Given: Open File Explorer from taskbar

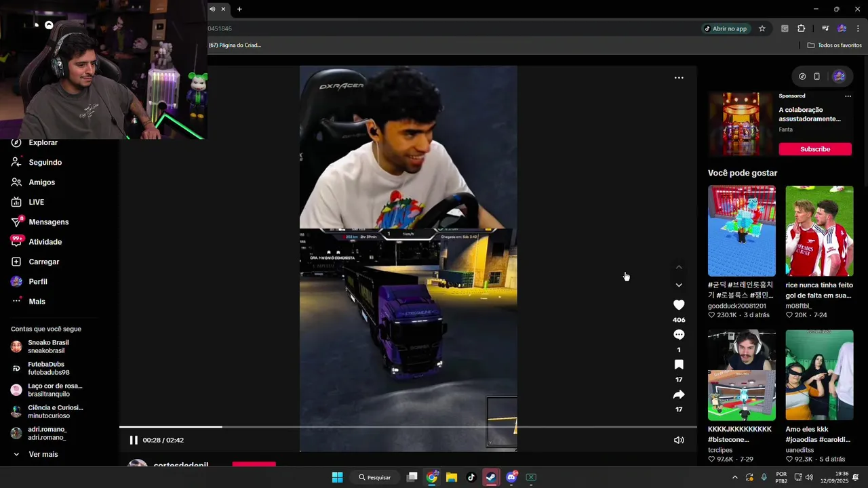Looking at the screenshot, I should 452,477.
